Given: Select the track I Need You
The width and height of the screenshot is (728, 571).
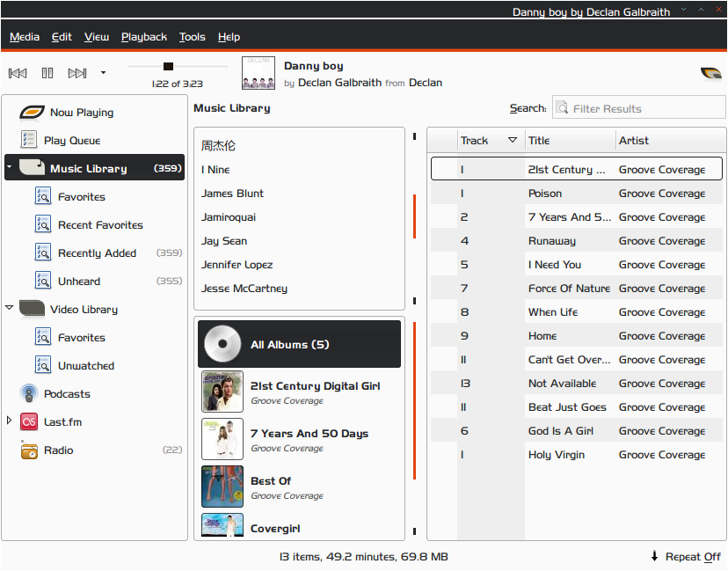Looking at the screenshot, I should [577, 264].
